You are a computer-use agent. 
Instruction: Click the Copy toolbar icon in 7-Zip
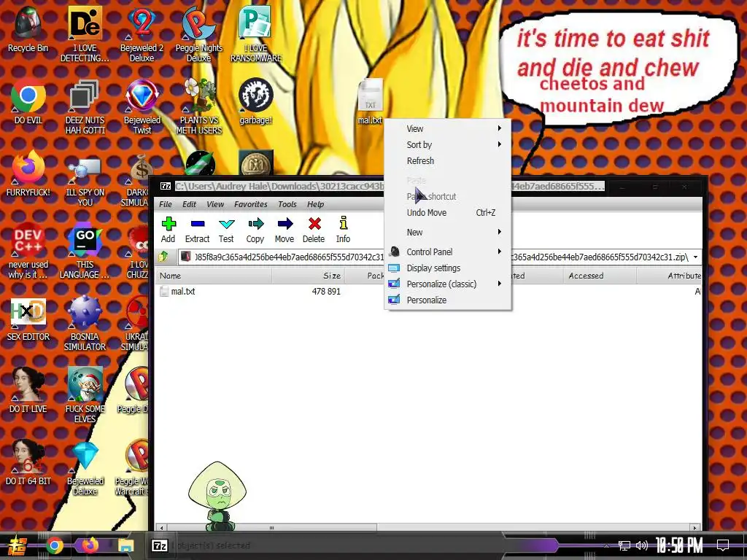[x=255, y=230]
